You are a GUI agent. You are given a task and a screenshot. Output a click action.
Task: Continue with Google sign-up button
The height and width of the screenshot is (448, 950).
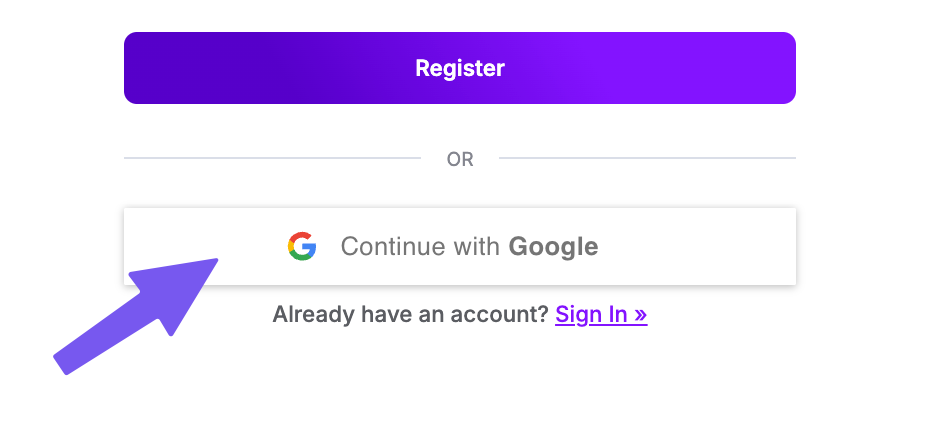coord(459,246)
